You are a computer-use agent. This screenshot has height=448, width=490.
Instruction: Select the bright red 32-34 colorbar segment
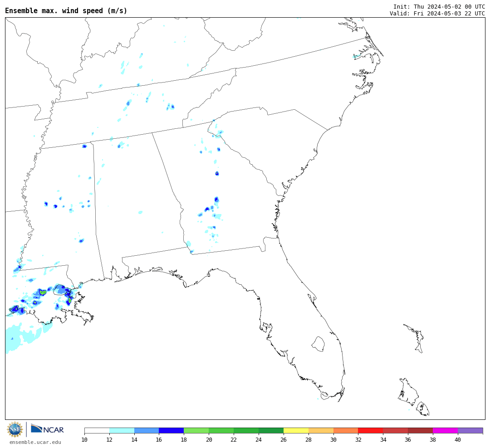pos(371,430)
